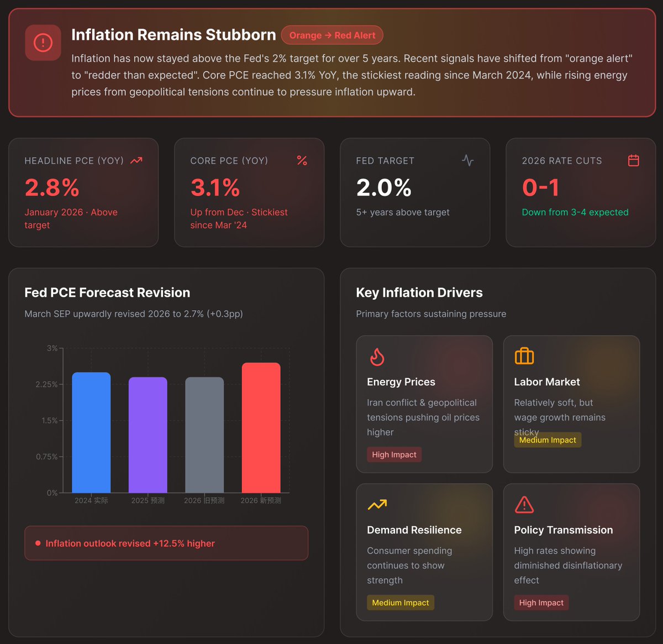Click the 'March SEP upwardly revised 2026' subtitle

tap(134, 314)
